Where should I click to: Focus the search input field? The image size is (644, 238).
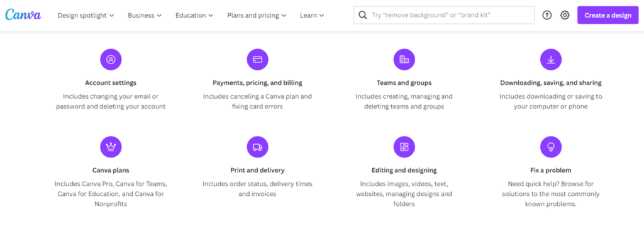pos(444,15)
